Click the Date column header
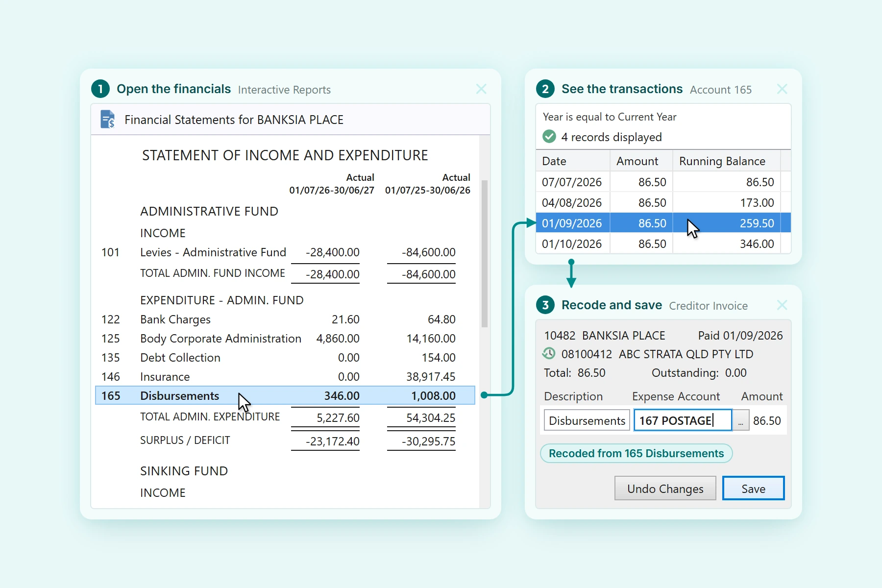The height and width of the screenshot is (588, 882). coord(573,161)
